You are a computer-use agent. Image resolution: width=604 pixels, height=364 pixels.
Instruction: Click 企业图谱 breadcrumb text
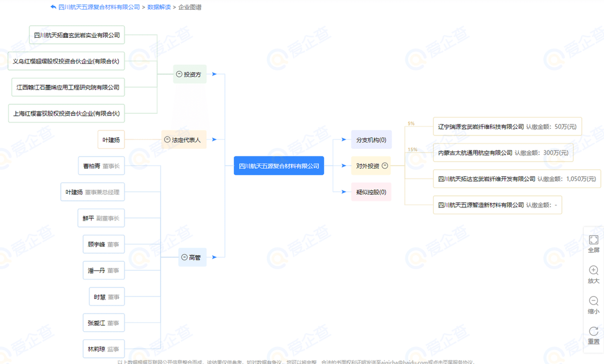pyautogui.click(x=190, y=8)
